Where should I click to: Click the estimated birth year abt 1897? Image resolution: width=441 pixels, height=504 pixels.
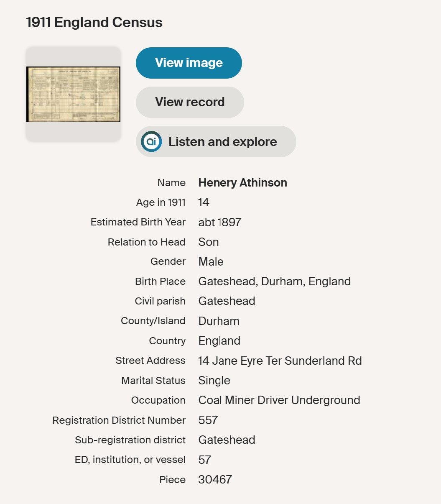click(219, 222)
